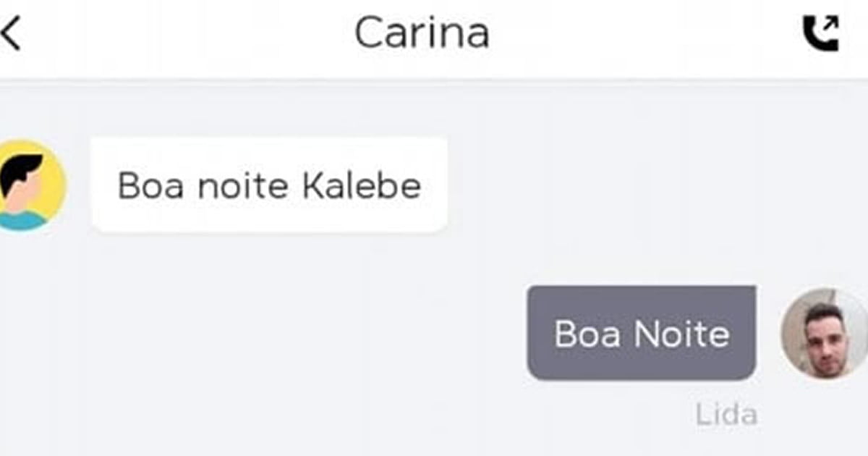Open the contact name Carina title

[422, 33]
